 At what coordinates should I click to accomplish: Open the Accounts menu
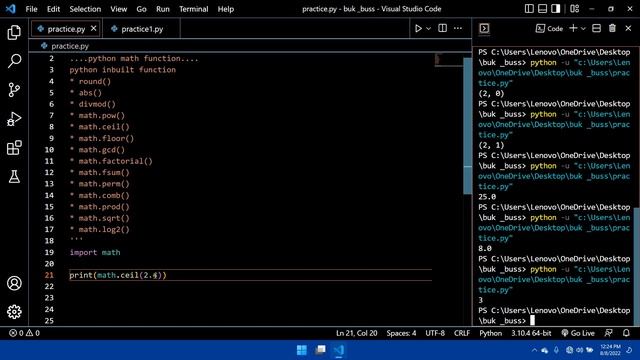[14, 283]
